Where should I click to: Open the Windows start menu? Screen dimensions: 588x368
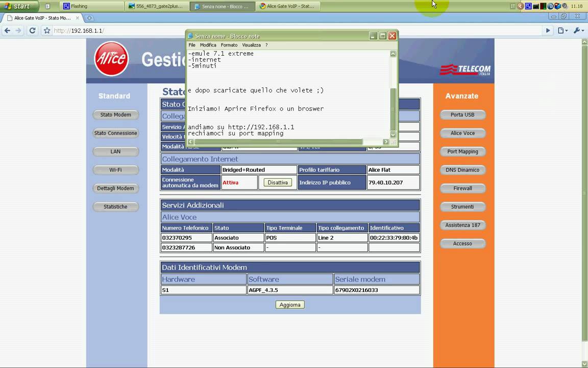19,6
